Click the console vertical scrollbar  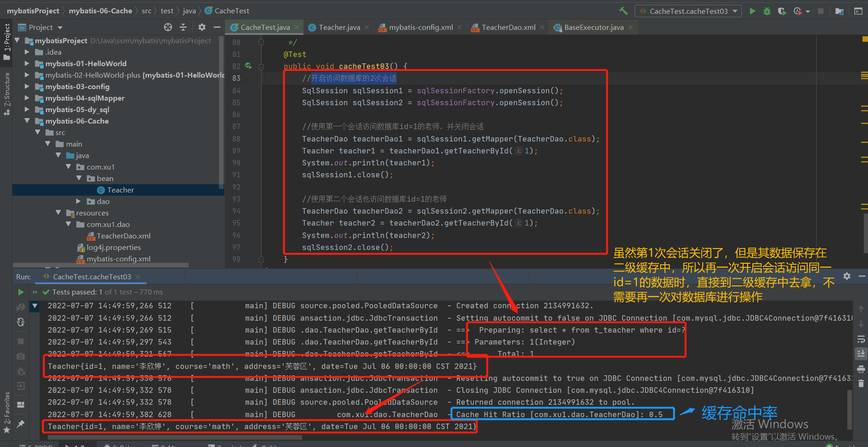[850, 409]
